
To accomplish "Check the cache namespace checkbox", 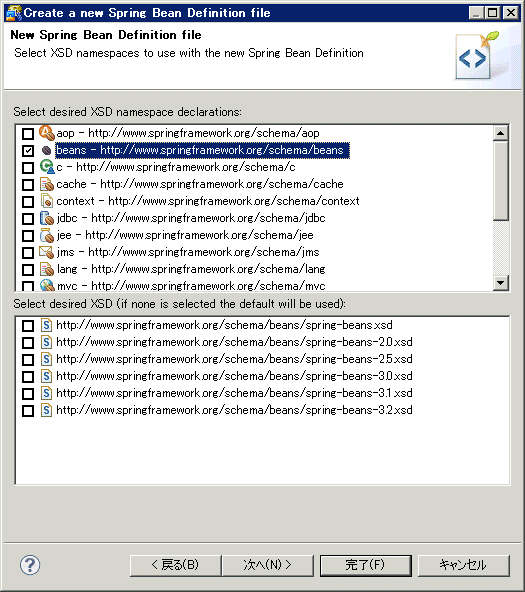I will click(x=28, y=185).
